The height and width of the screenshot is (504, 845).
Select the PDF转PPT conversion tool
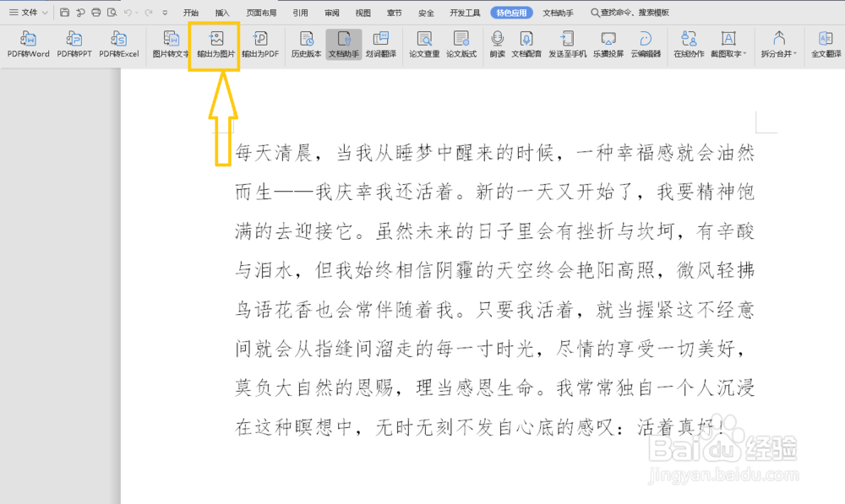pos(74,46)
